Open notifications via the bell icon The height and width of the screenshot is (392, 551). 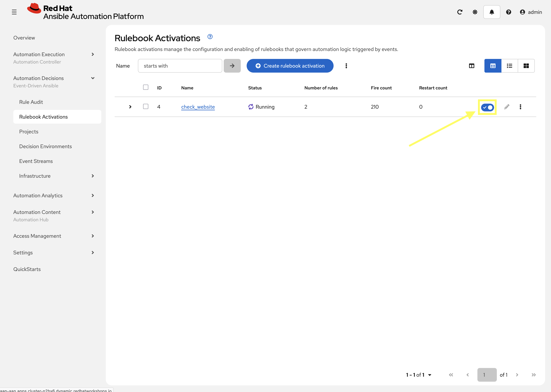[x=492, y=12]
